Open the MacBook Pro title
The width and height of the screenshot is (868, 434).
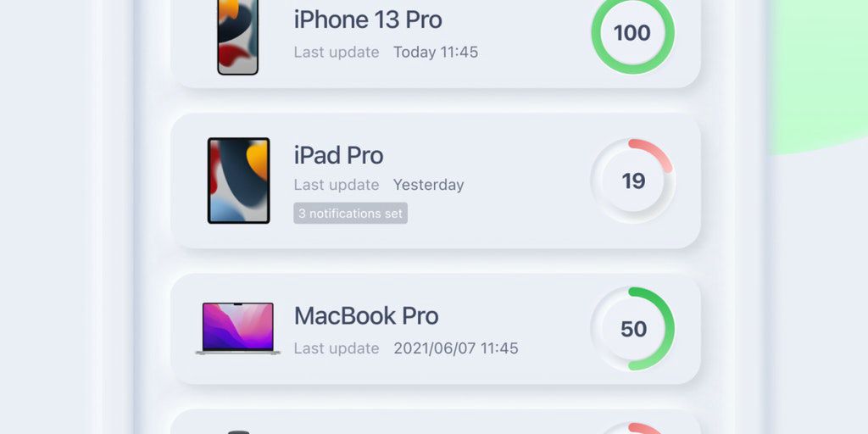pyautogui.click(x=366, y=315)
